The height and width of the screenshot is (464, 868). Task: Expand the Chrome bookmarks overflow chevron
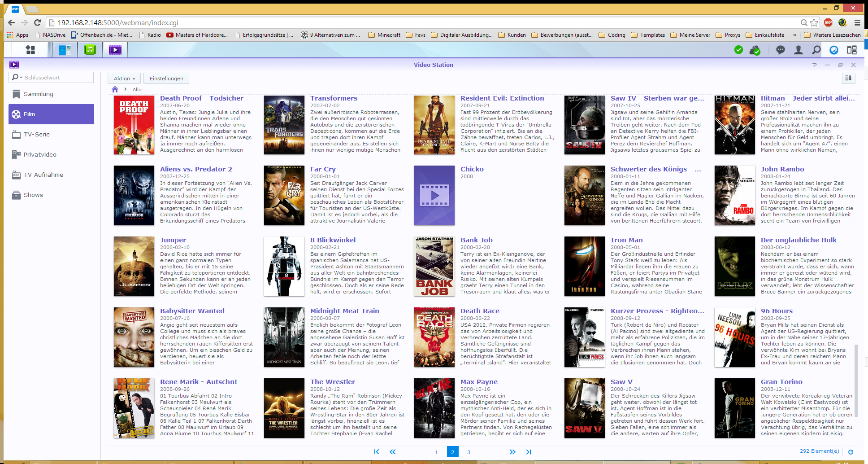794,35
